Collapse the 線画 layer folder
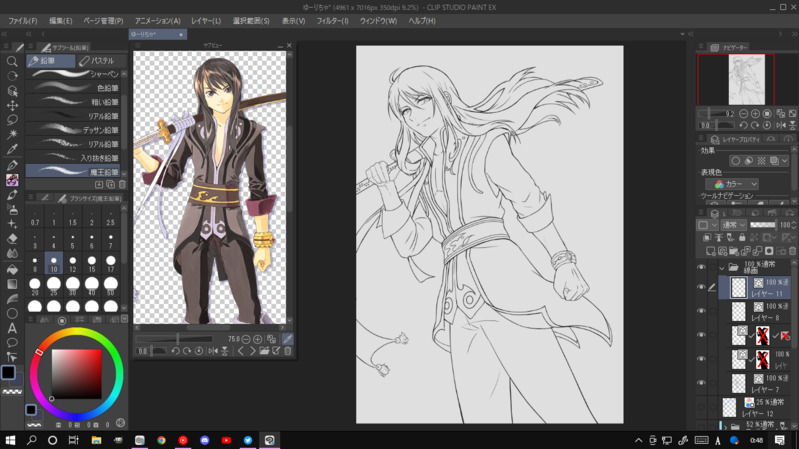This screenshot has width=799, height=449. click(722, 268)
